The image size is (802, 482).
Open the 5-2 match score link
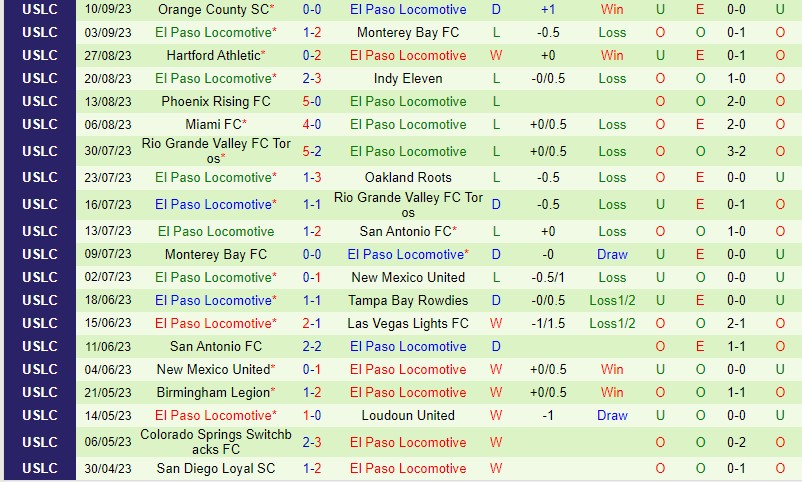311,151
